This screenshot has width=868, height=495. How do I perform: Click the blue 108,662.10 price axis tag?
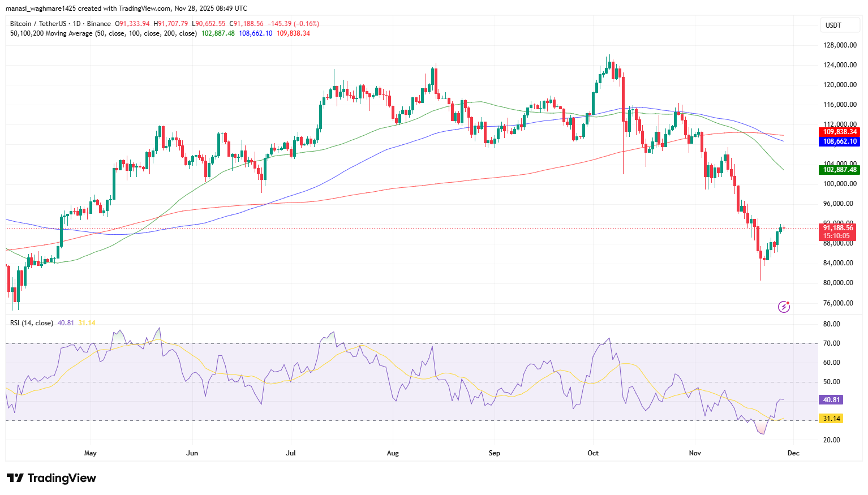839,141
